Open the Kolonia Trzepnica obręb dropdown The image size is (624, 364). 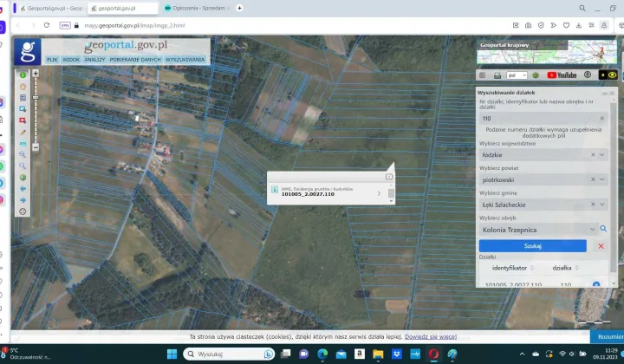tap(592, 229)
